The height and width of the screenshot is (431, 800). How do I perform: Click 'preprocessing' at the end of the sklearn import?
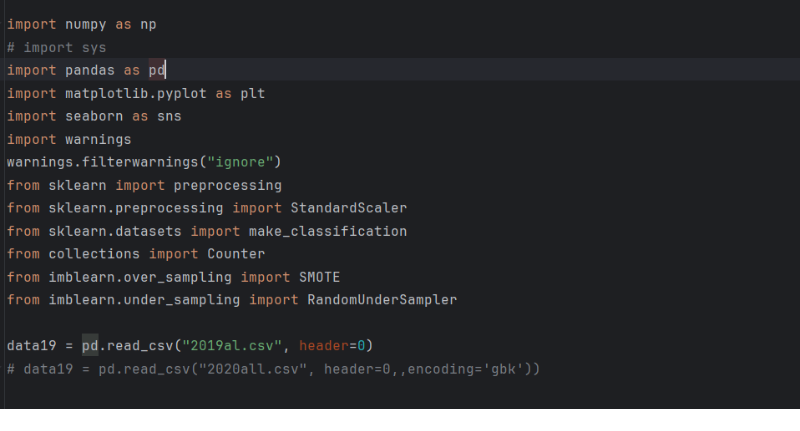pyautogui.click(x=227, y=185)
